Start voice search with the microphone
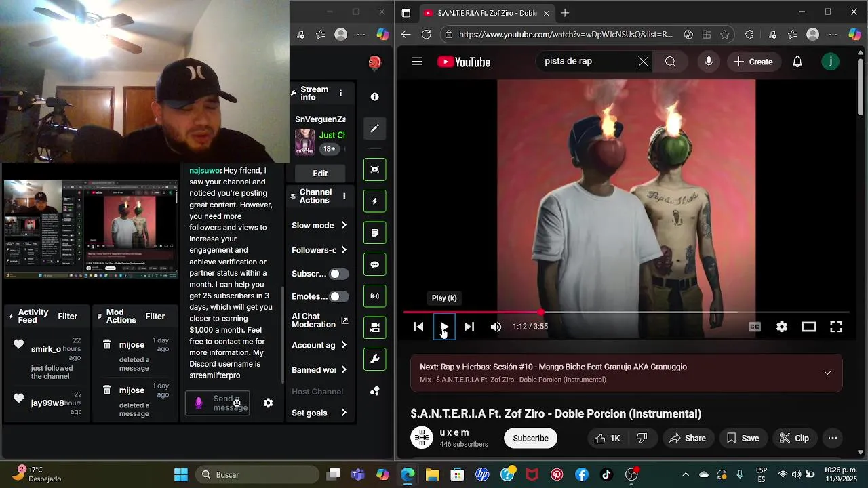This screenshot has height=488, width=868. click(x=709, y=62)
